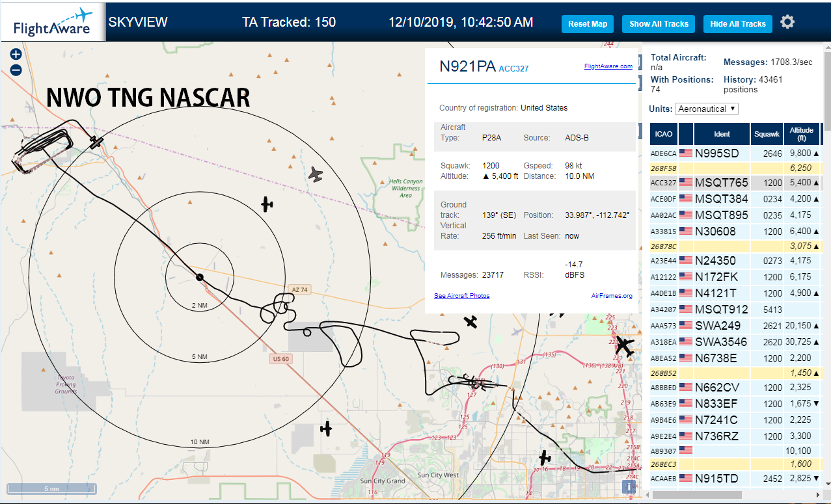This screenshot has height=504, width=831.
Task: Click the US flag in the N915TD row
Action: point(685,479)
